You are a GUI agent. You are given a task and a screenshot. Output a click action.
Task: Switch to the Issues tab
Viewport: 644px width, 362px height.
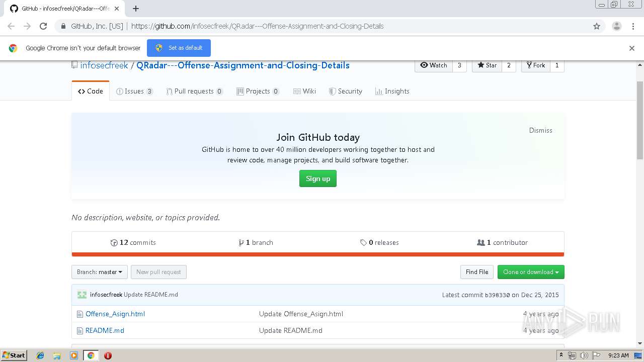134,91
